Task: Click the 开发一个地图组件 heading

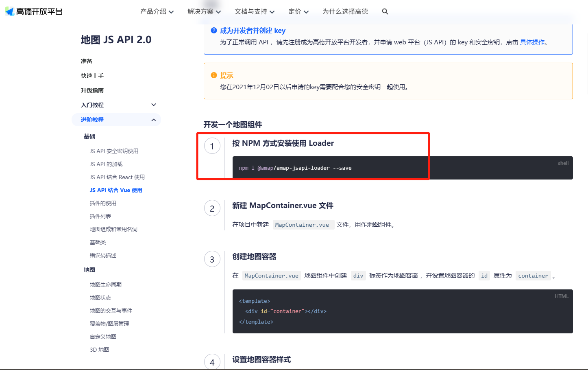Action: [233, 125]
